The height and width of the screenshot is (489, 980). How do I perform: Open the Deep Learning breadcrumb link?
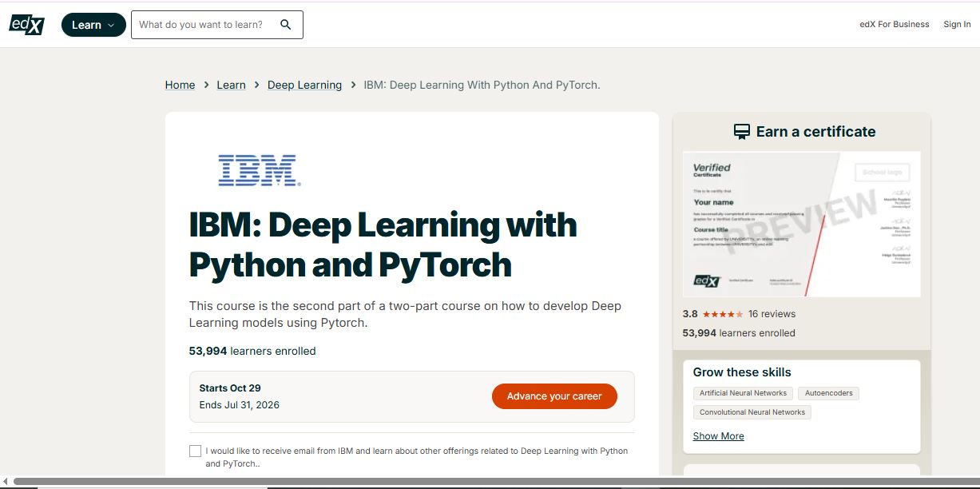[x=304, y=85]
